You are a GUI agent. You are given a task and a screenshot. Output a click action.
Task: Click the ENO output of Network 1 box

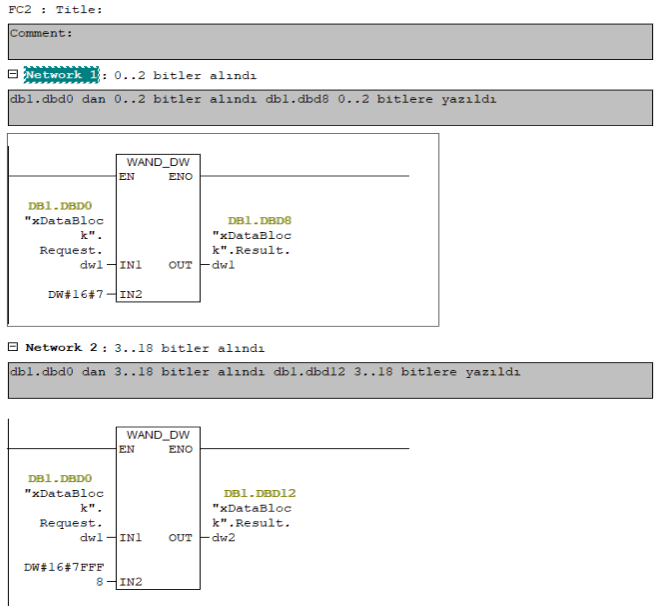click(x=181, y=176)
